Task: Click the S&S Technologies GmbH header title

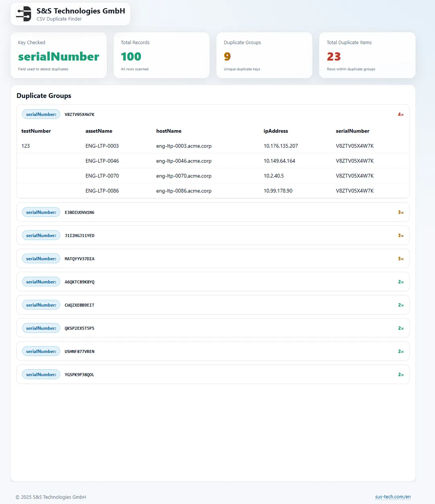Action: [81, 11]
